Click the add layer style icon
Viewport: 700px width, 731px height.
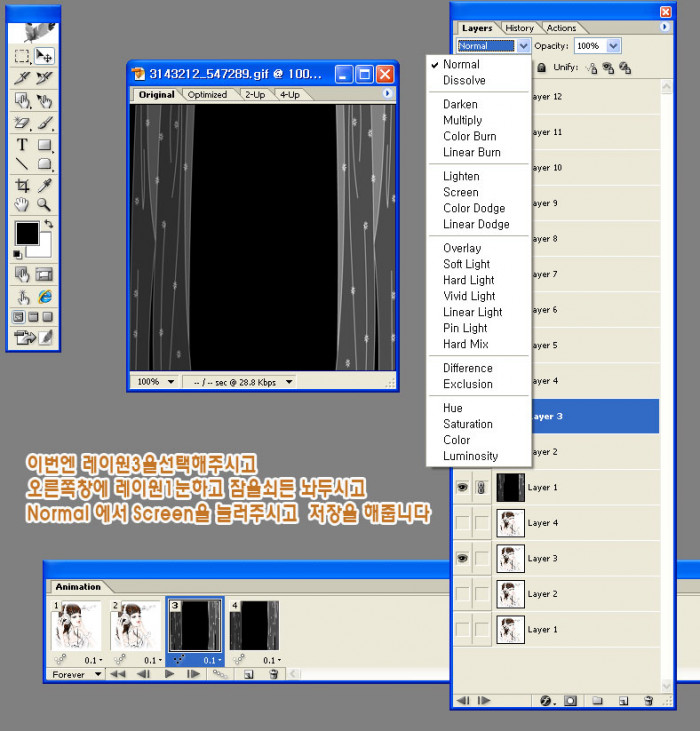(x=547, y=701)
